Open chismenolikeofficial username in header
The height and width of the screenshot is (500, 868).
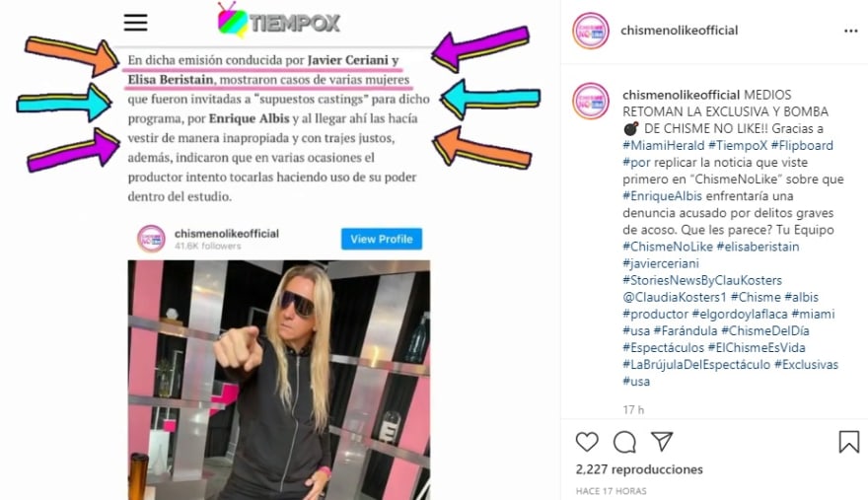[x=680, y=31]
